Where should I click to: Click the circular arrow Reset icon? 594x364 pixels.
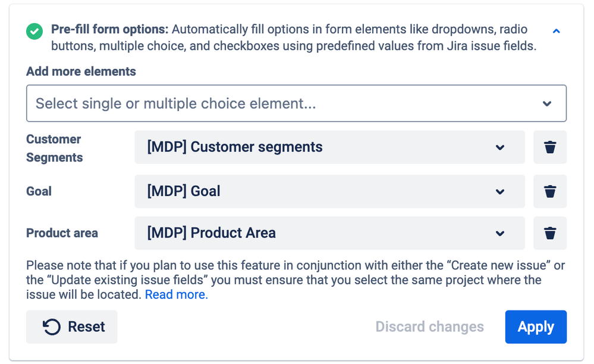click(x=52, y=327)
